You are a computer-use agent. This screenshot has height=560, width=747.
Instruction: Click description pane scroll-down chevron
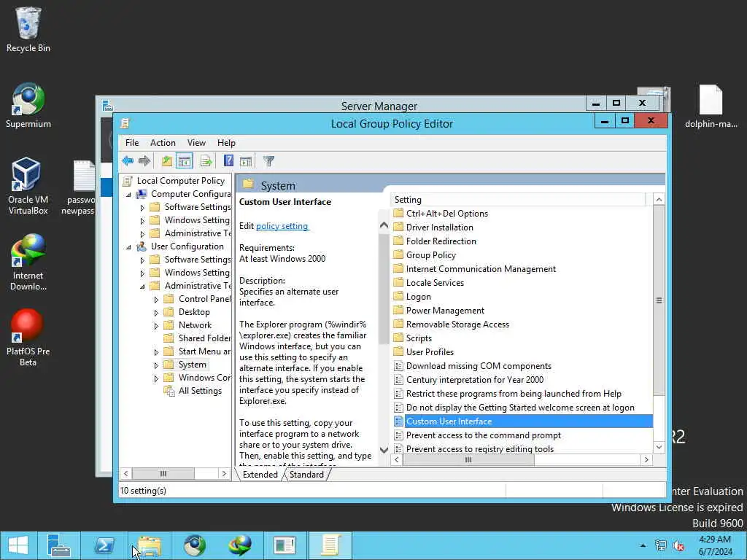[x=384, y=450]
